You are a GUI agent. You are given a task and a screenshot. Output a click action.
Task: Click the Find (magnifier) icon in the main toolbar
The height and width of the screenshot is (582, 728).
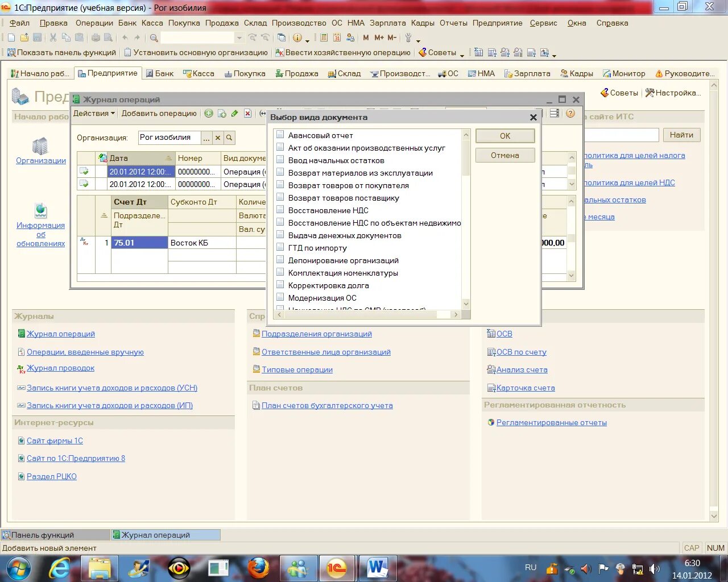pyautogui.click(x=154, y=38)
